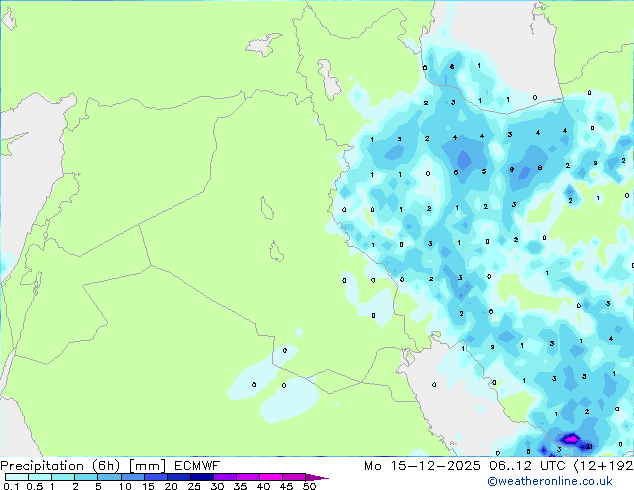Viewport: 634px width, 490px height.
Task: Select the legend swatch between 10 and 15
Action: (x=132, y=477)
